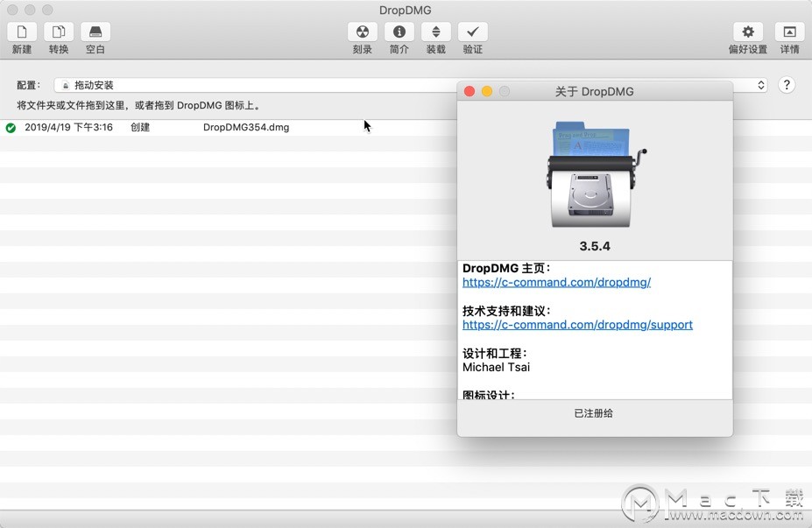This screenshot has width=812, height=528.
Task: Click the DropDMG 主页 heading
Action: click(506, 268)
